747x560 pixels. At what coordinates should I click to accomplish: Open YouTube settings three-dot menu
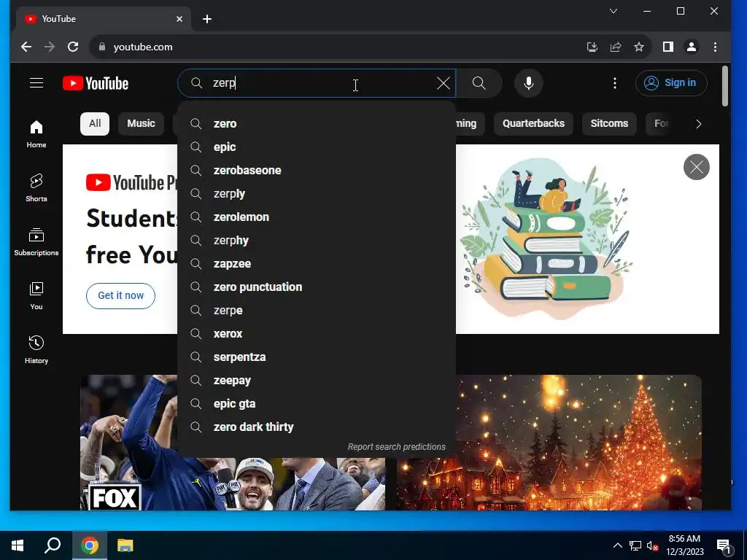[614, 83]
